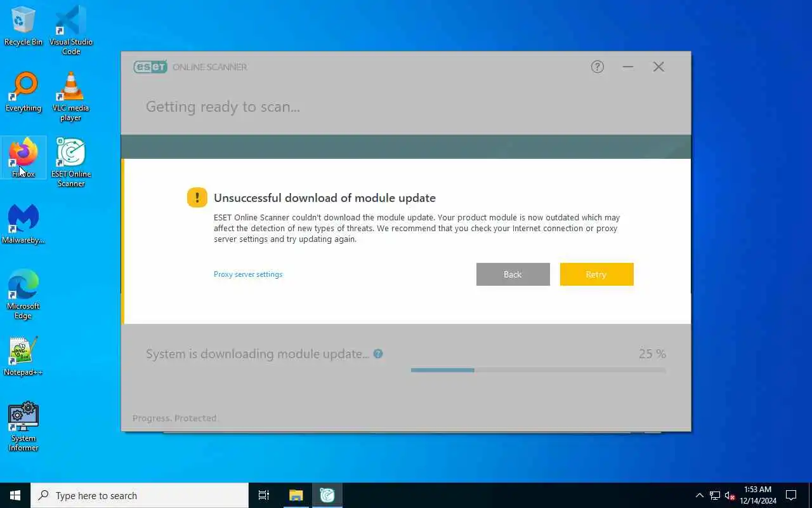Click the muted volume tray icon

pos(730,495)
